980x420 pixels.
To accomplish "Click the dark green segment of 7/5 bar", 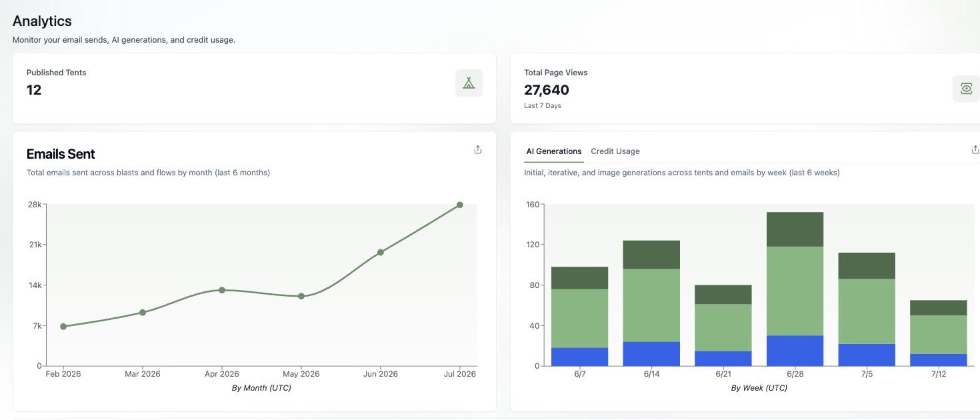I will (x=867, y=265).
